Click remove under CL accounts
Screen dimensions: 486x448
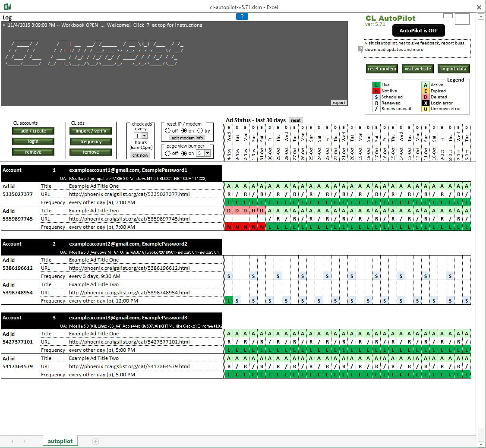click(x=33, y=152)
